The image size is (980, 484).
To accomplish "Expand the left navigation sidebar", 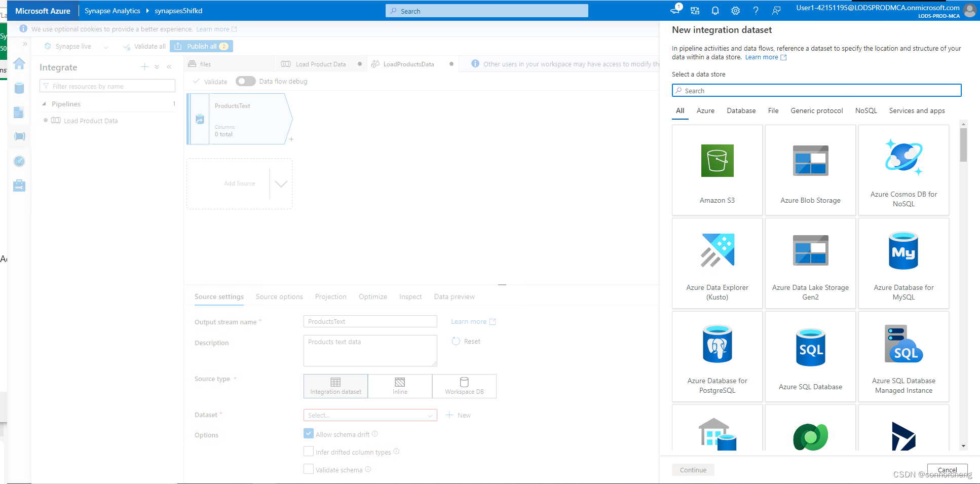I will (x=25, y=44).
